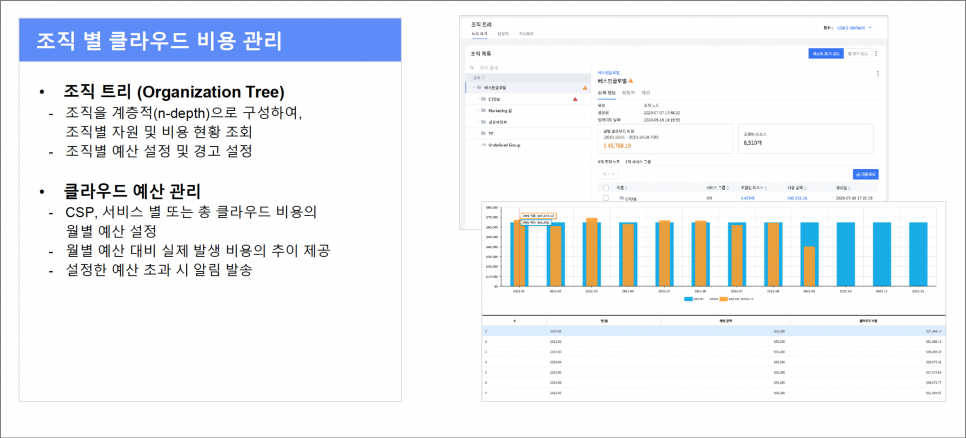Click the 조직 트리 (Organization Tree) slide heading
966x438 pixels.
pyautogui.click(x=174, y=92)
